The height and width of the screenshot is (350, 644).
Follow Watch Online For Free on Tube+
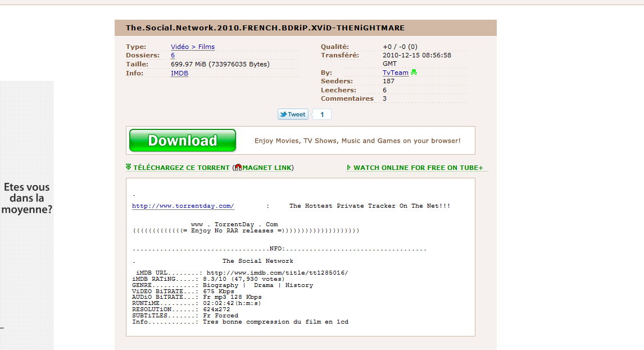click(418, 168)
